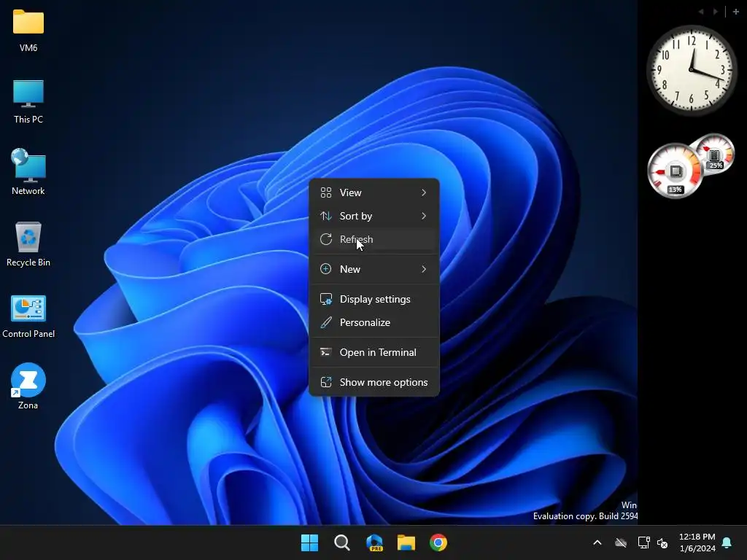Screen dimensions: 747x560
Task: Expand the View submenu arrow
Action: (x=424, y=192)
